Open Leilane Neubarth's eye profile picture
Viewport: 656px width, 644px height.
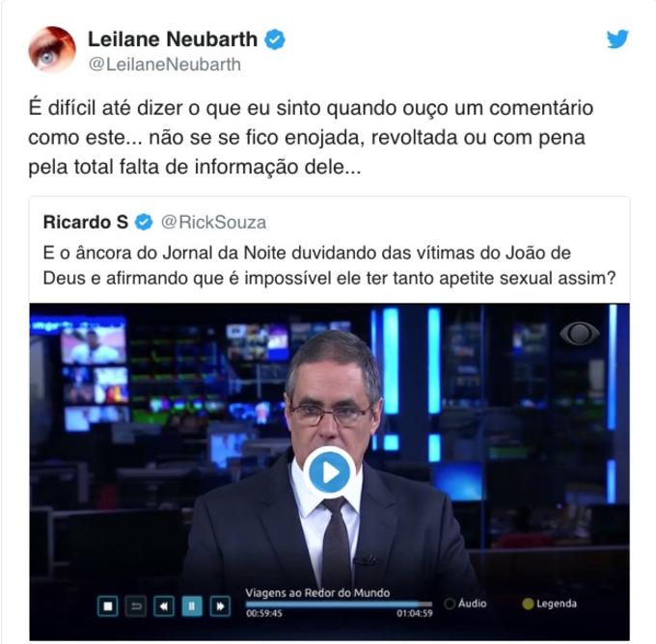pos(52,50)
